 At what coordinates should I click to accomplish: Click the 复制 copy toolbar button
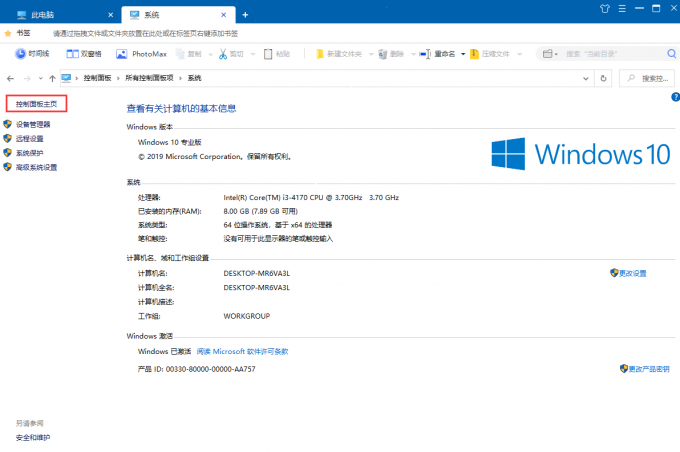pyautogui.click(x=189, y=54)
